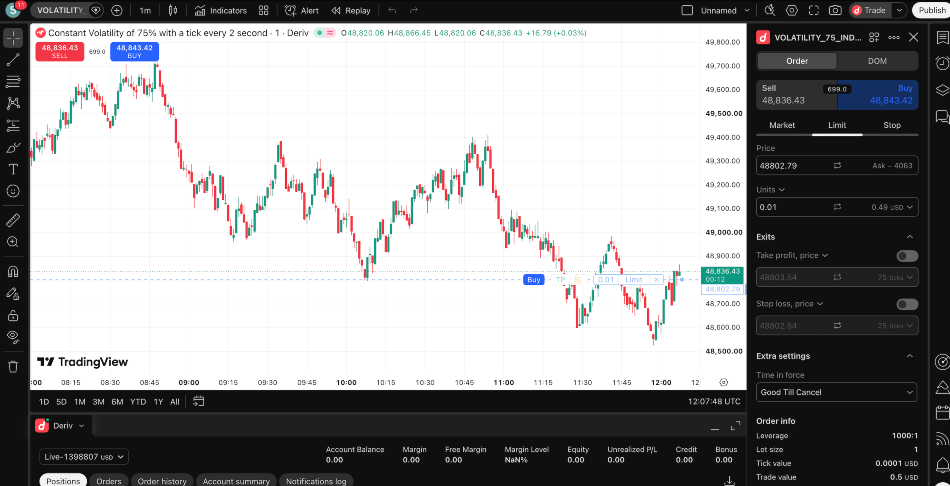950x486 pixels.
Task: Open the emoji icons tool
Action: click(x=13, y=191)
